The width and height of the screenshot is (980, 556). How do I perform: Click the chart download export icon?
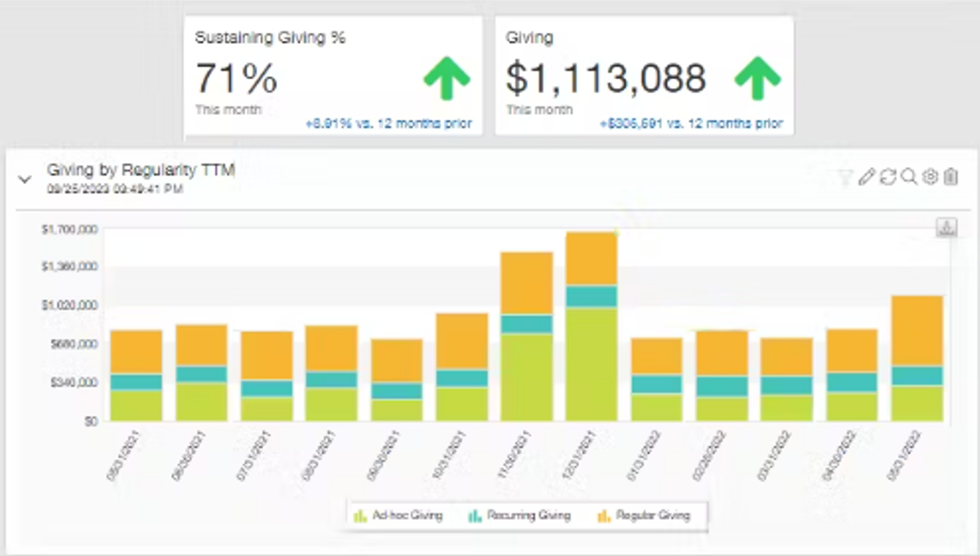(x=946, y=228)
